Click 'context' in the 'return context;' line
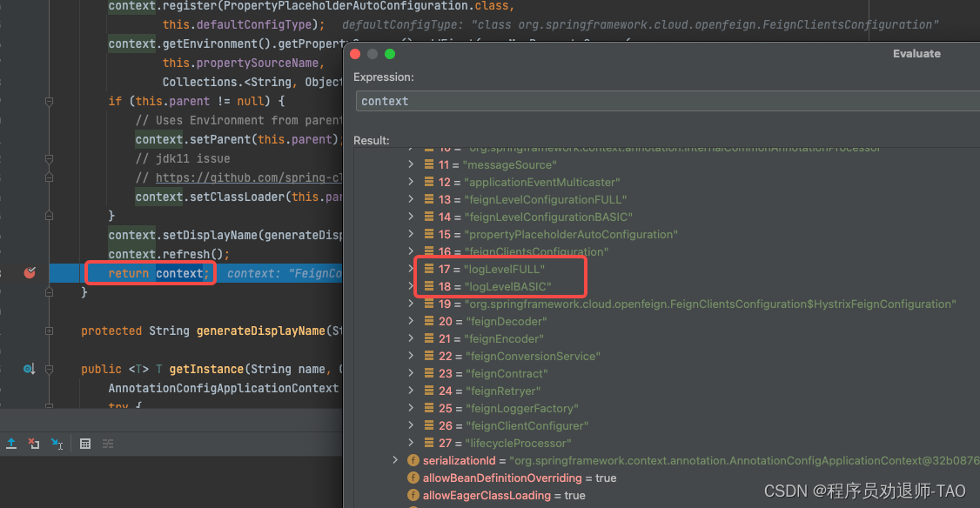Viewport: 980px width, 508px height. pos(179,273)
